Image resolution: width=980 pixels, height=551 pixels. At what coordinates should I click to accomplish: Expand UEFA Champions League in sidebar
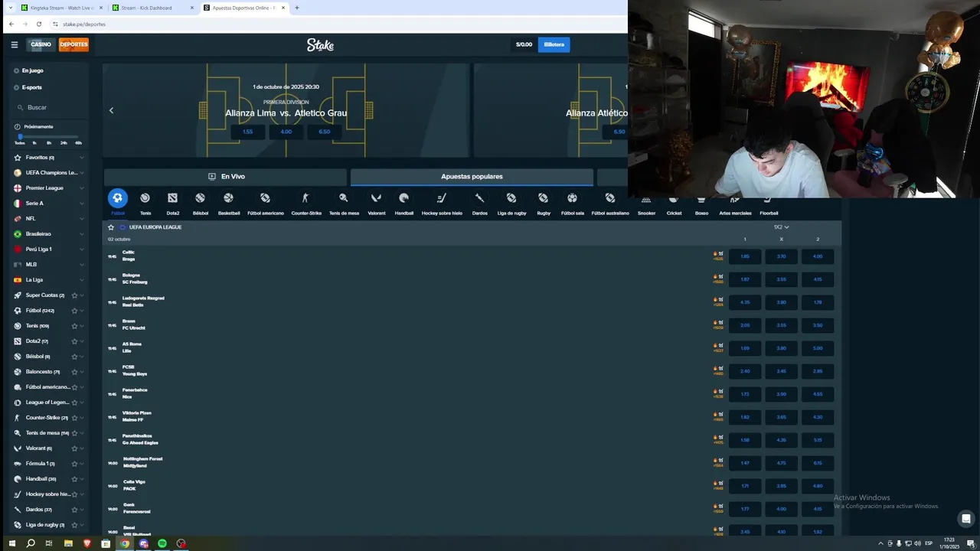[82, 173]
